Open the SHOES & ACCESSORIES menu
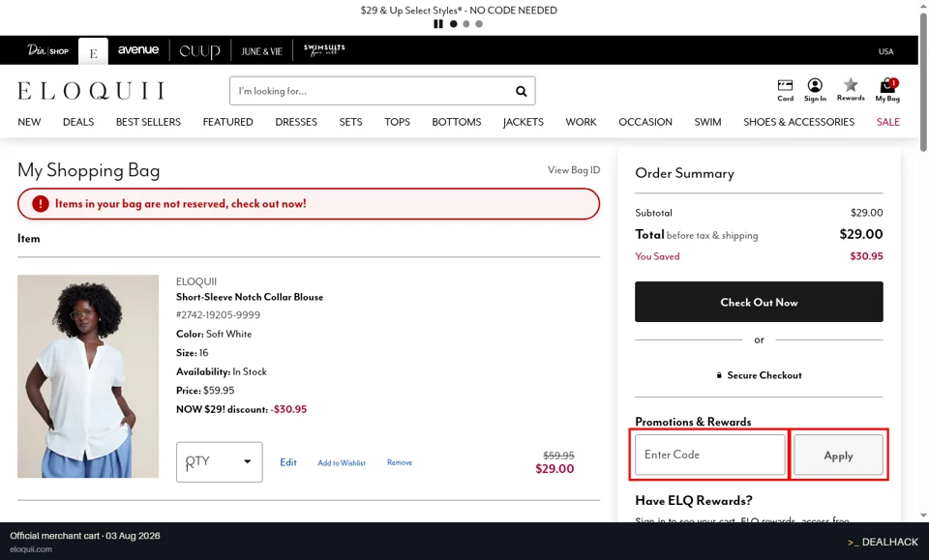This screenshot has height=560, width=929. coord(798,122)
